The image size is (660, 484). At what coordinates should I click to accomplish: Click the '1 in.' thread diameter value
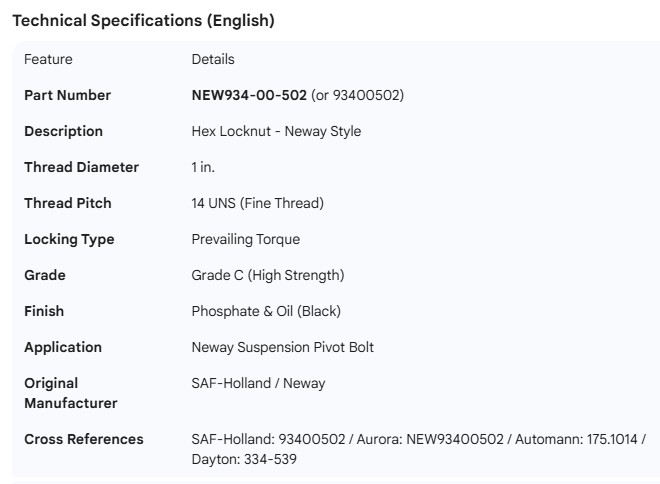[x=203, y=167]
